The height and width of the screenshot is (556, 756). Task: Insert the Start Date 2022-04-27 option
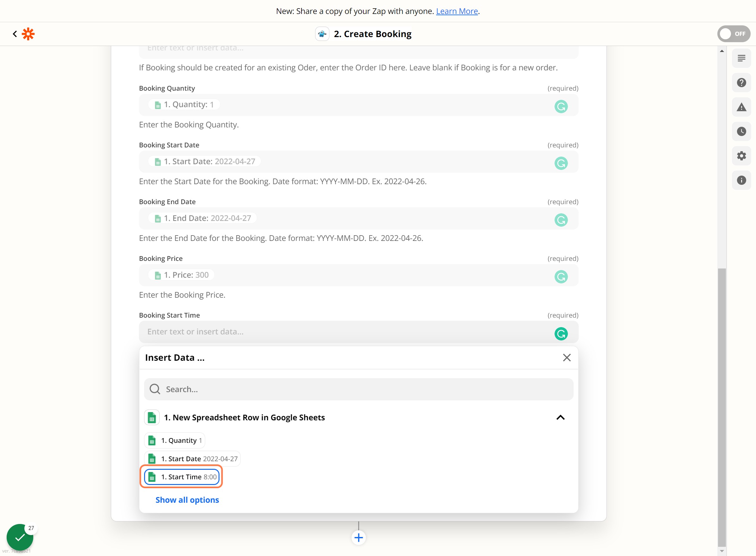(x=192, y=458)
